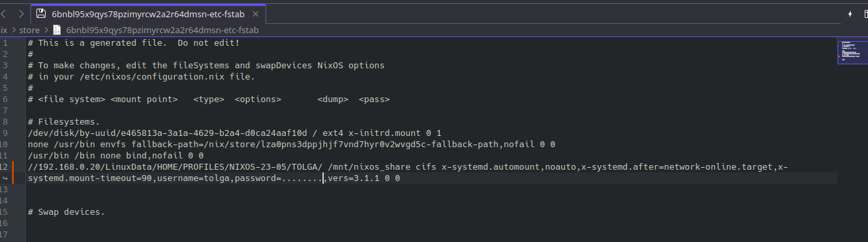Click the file name in the breadcrumb path
Viewport: 868px width, 242px height.
coord(162,30)
